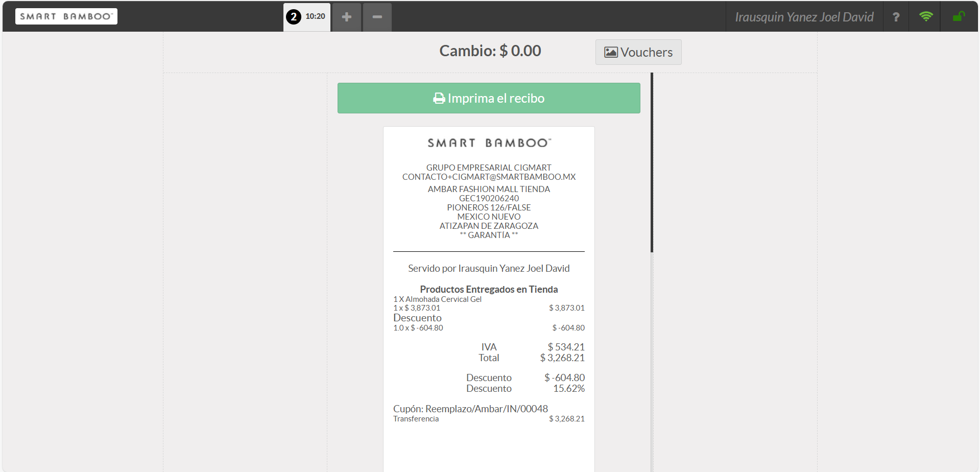Click the green unlocked padlock icon
The image size is (980, 472).
[x=959, y=16]
